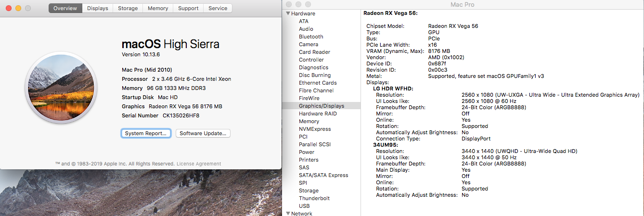This screenshot has height=216, width=644.
Task: Click the Vendor value AMD (0x1002)
Action: 445,57
